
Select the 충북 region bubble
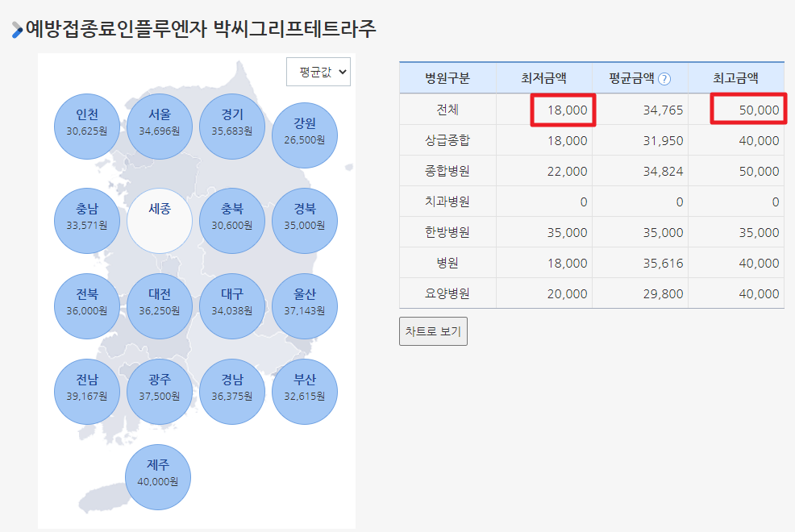click(x=232, y=221)
